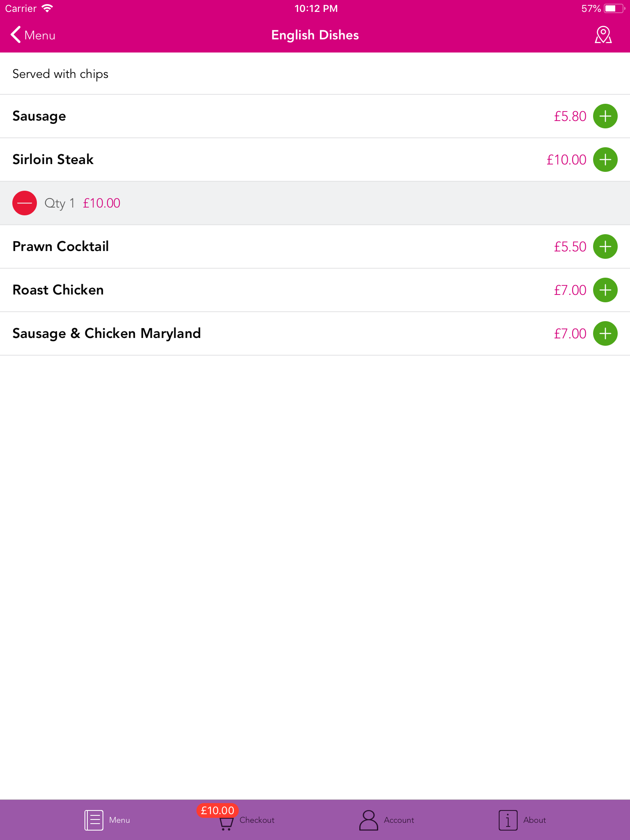Tap the English Dishes page title

point(315,35)
